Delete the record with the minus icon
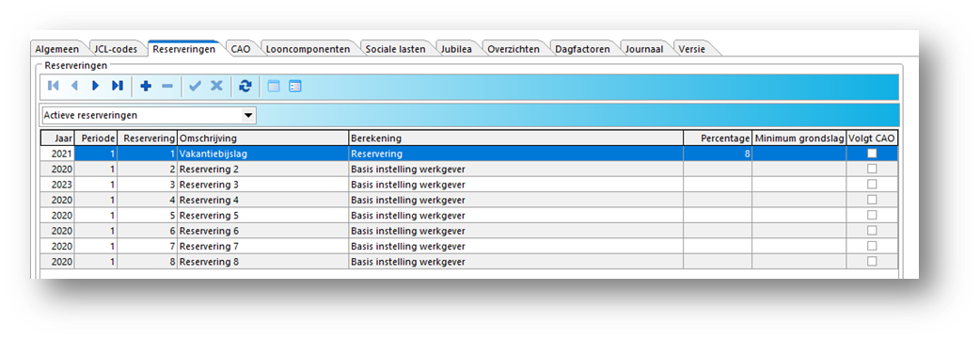Viewport: 980px width, 340px height. point(166,87)
